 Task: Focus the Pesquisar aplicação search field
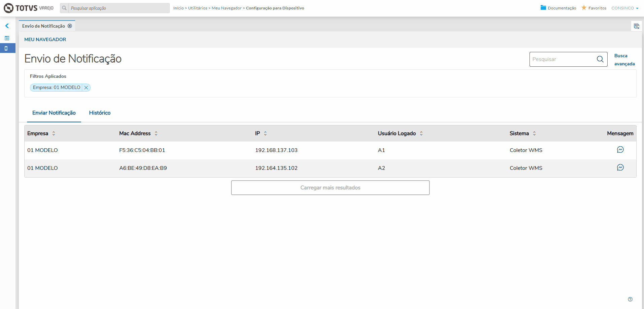[x=119, y=8]
